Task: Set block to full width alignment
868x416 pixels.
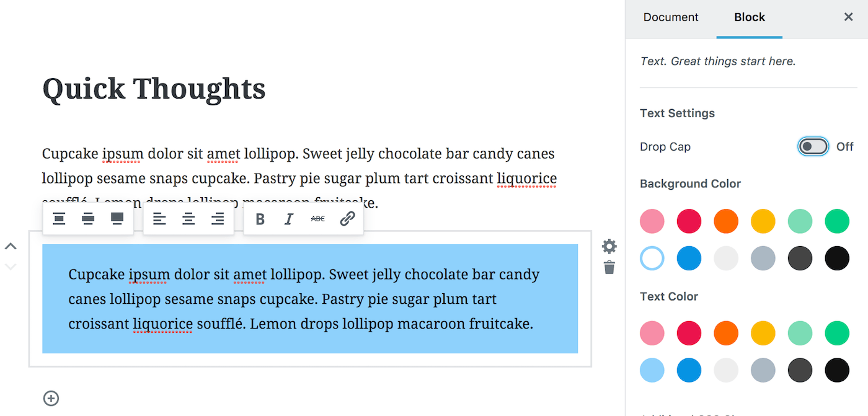Action: click(117, 219)
